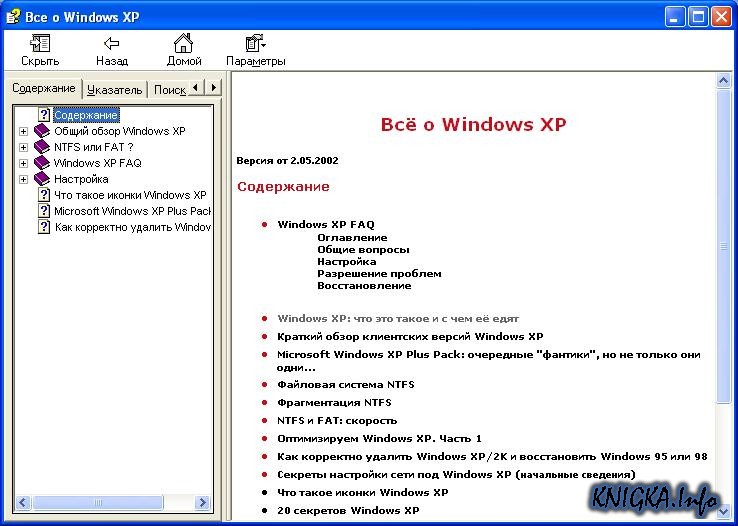
Task: Close the Все о Windows XP window
Action: pos(722,17)
